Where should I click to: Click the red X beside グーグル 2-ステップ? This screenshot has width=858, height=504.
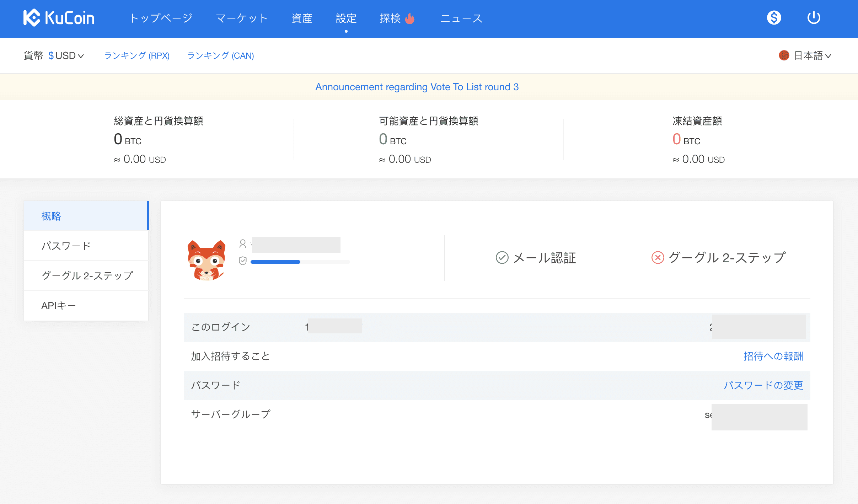[658, 258]
